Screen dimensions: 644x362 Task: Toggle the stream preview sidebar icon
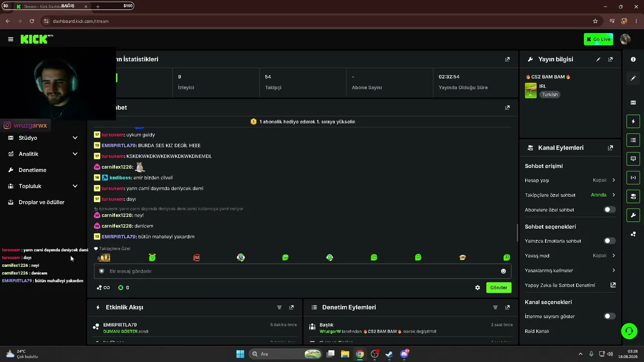tap(633, 103)
